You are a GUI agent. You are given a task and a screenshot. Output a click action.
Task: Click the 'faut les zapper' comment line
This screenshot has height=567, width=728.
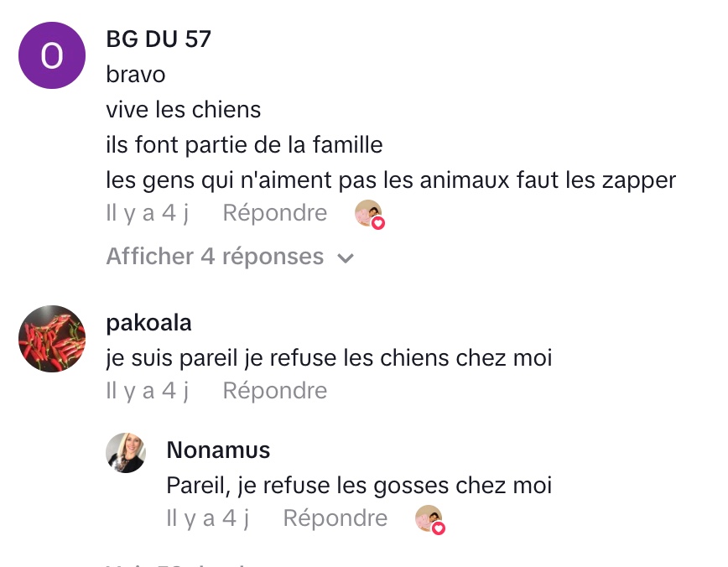coord(390,180)
